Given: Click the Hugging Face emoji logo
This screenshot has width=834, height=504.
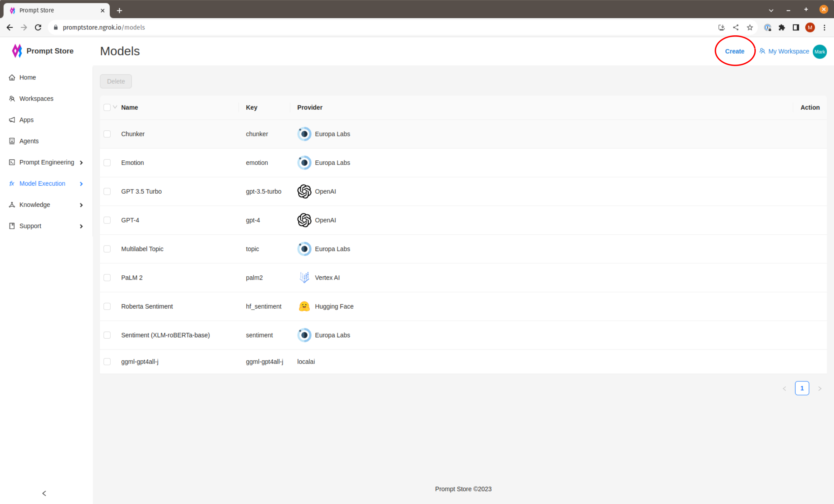Looking at the screenshot, I should coord(304,306).
